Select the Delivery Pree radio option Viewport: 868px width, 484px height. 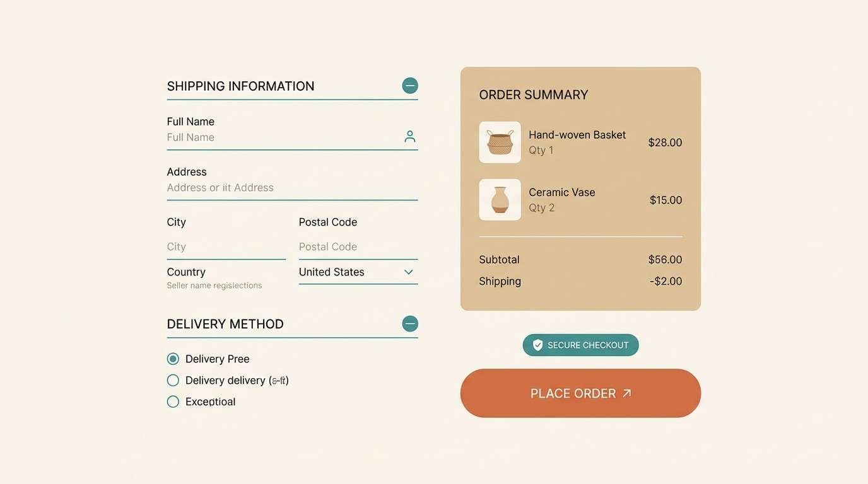click(x=173, y=358)
